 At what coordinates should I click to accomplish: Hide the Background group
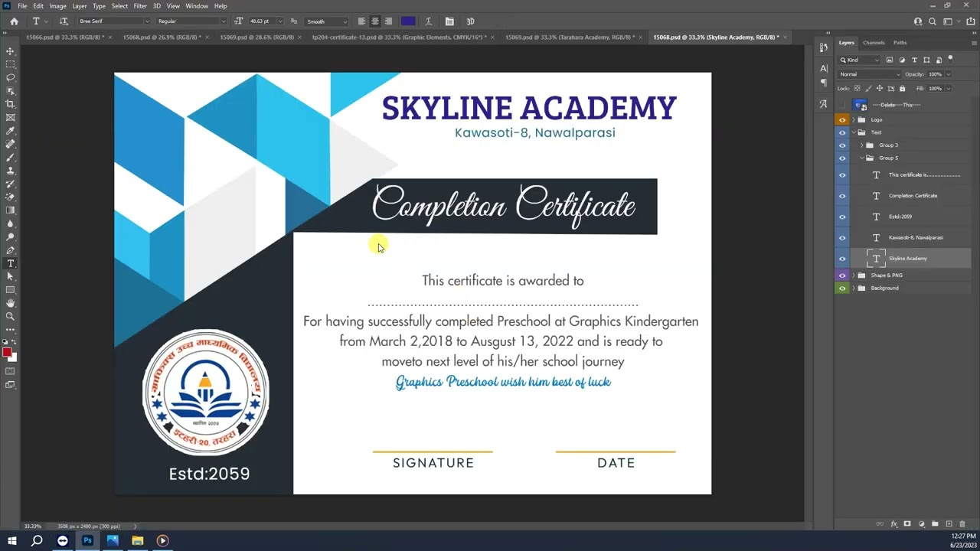pos(842,289)
